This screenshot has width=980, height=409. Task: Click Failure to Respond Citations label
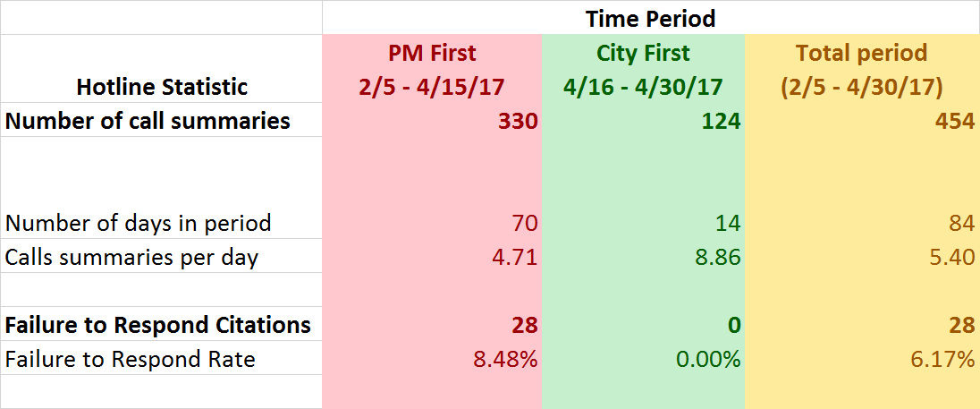(158, 325)
